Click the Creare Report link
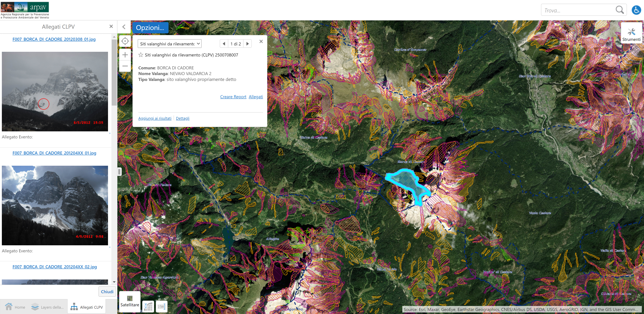 233,97
